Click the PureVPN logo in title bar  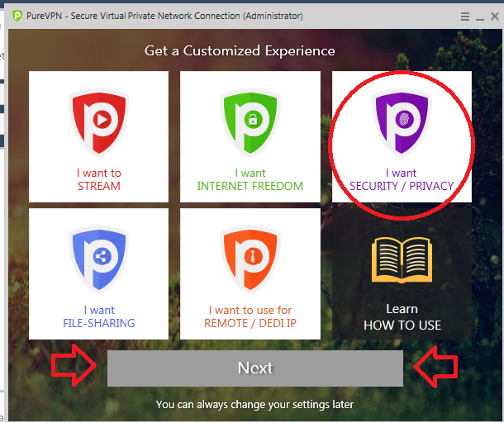[17, 16]
